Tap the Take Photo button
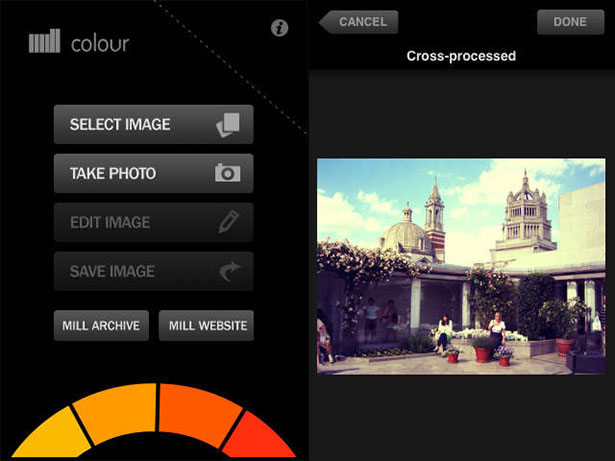Image resolution: width=615 pixels, height=461 pixels. [153, 173]
